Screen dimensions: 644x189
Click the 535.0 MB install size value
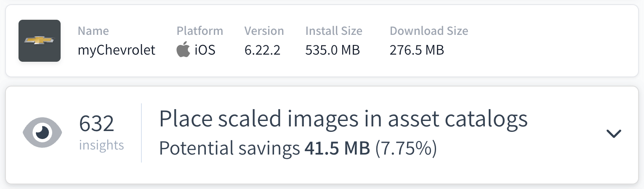[333, 50]
